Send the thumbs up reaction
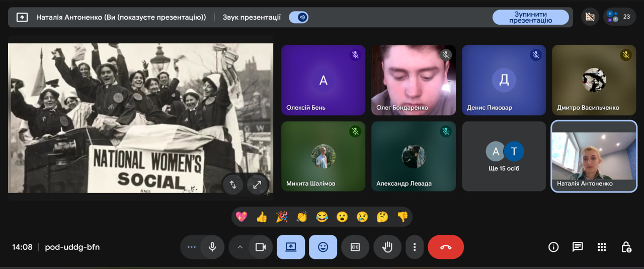644x269 pixels. pos(262,217)
